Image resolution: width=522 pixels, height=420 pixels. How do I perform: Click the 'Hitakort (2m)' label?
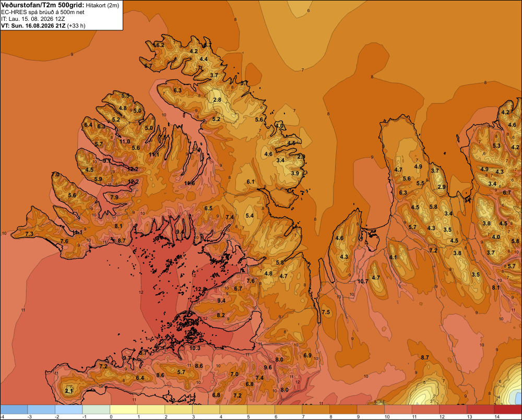[x=102, y=5]
